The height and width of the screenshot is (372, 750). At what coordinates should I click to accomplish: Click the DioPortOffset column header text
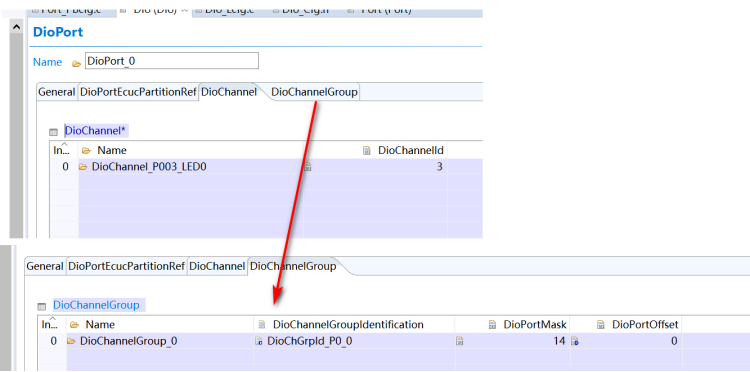(645, 325)
